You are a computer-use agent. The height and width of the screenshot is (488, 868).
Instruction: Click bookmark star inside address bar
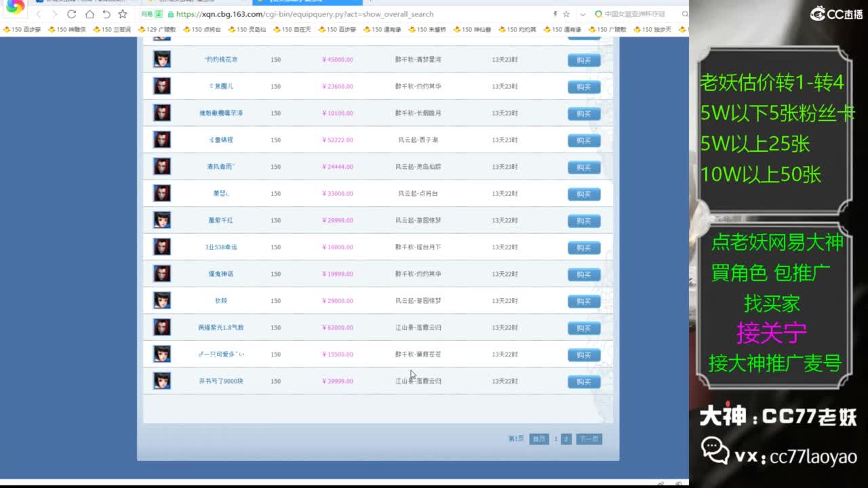click(x=566, y=14)
